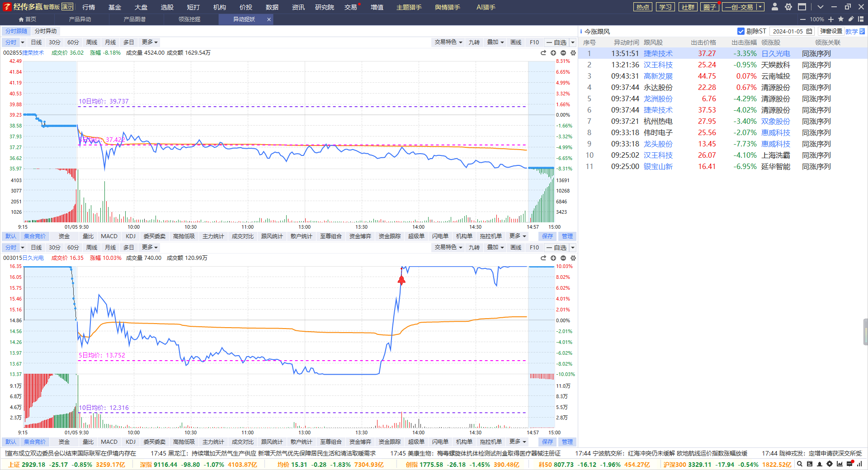Click the zoom in plus icon beside 100%
The width and height of the screenshot is (868, 470).
coord(831,19)
